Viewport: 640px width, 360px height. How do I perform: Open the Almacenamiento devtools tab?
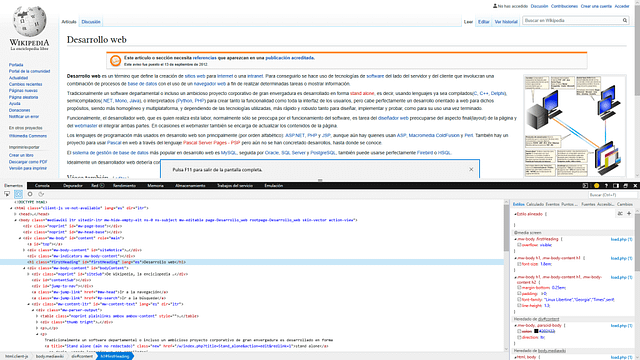click(190, 186)
